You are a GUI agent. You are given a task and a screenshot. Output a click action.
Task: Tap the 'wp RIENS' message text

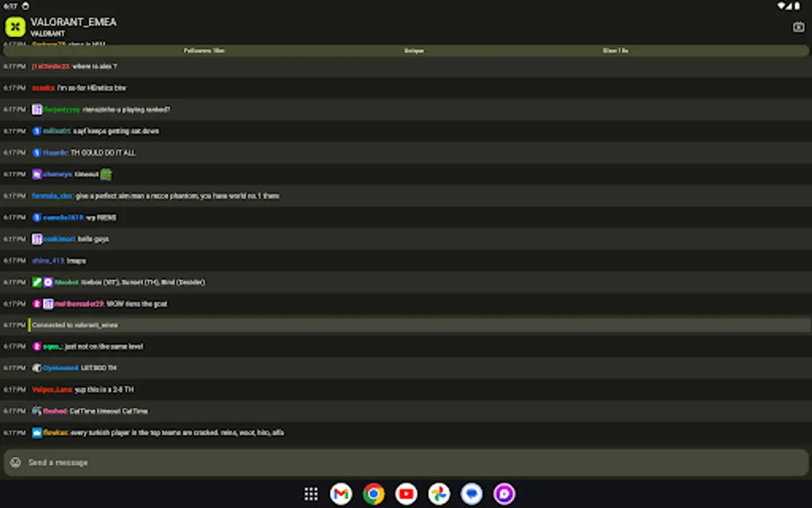point(101,217)
